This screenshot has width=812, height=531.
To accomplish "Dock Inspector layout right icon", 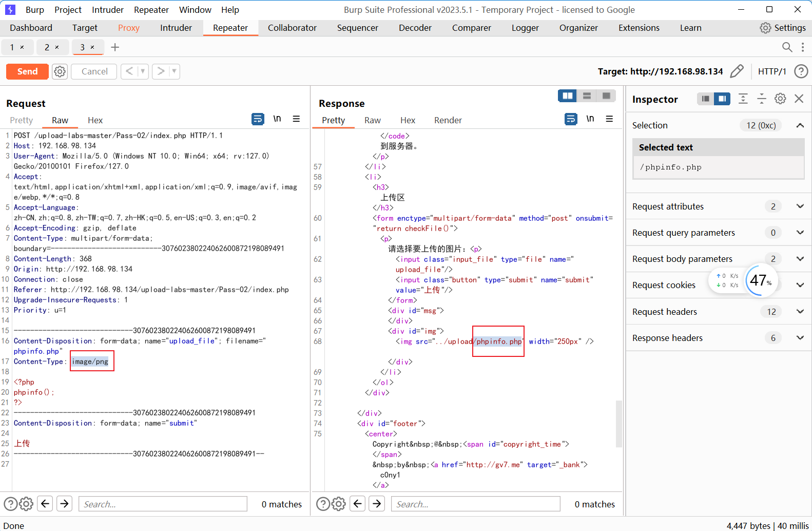I will (x=722, y=99).
